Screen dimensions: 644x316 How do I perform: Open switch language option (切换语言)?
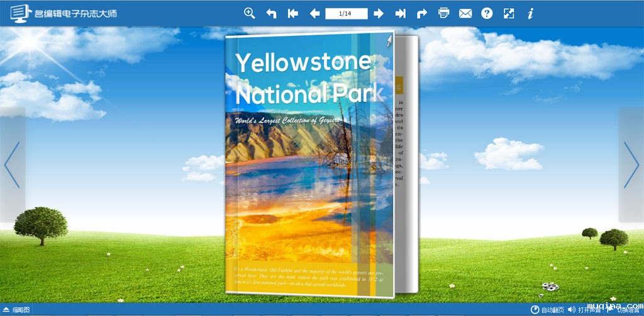tap(623, 310)
